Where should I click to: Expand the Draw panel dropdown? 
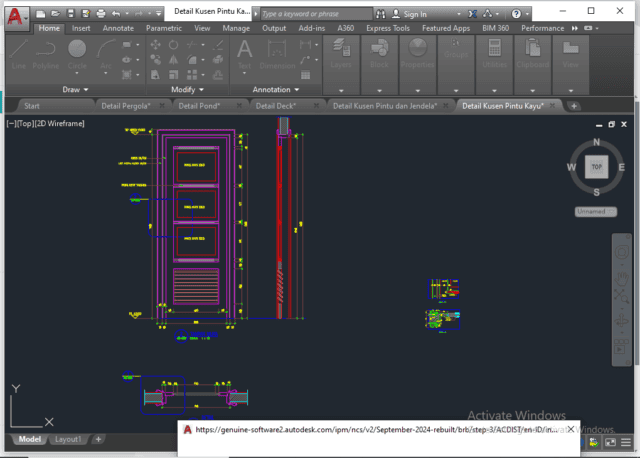(76, 89)
